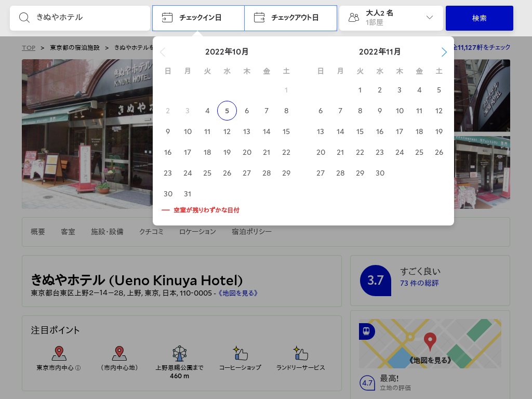Viewport: 532px width, 399px height.
Task: Expand the guests and rooms dropdown
Action: pos(391,18)
